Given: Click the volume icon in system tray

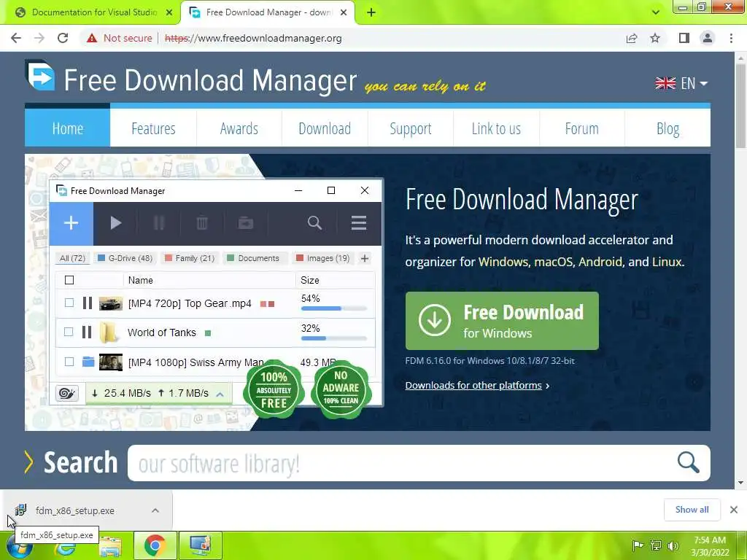Looking at the screenshot, I should [673, 545].
